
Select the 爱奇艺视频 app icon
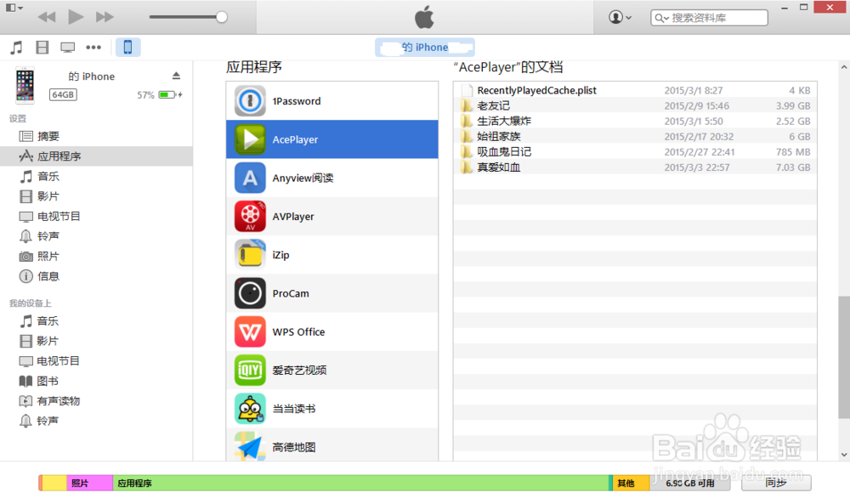(x=250, y=371)
